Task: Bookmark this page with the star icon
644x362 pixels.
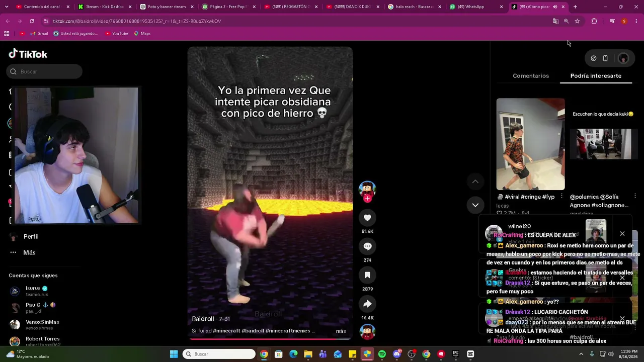Action: pos(577,21)
